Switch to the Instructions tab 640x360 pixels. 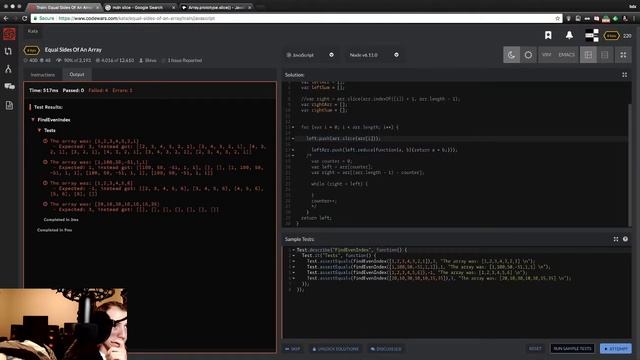(x=43, y=75)
